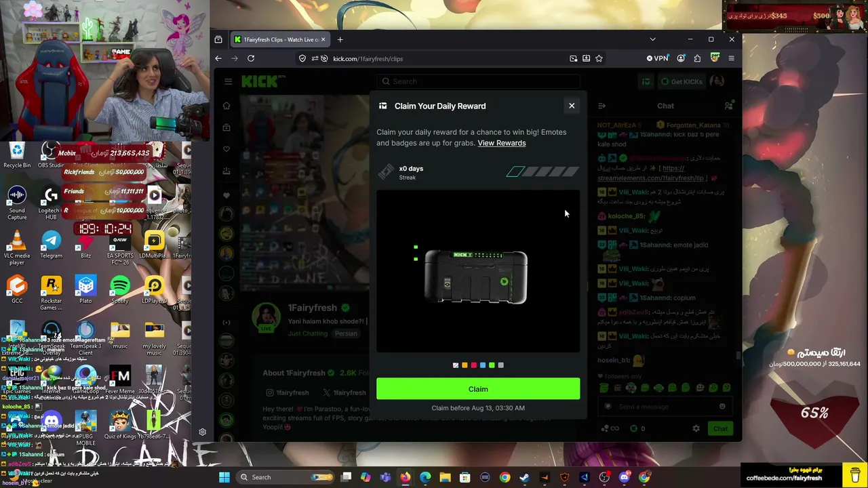Open the Windows Start menu
The image size is (868, 488).
coord(224,477)
